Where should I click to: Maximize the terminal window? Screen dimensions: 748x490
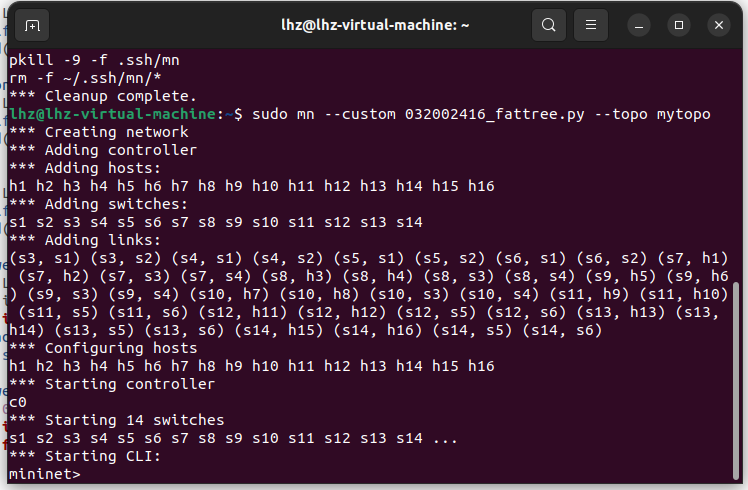[679, 25]
